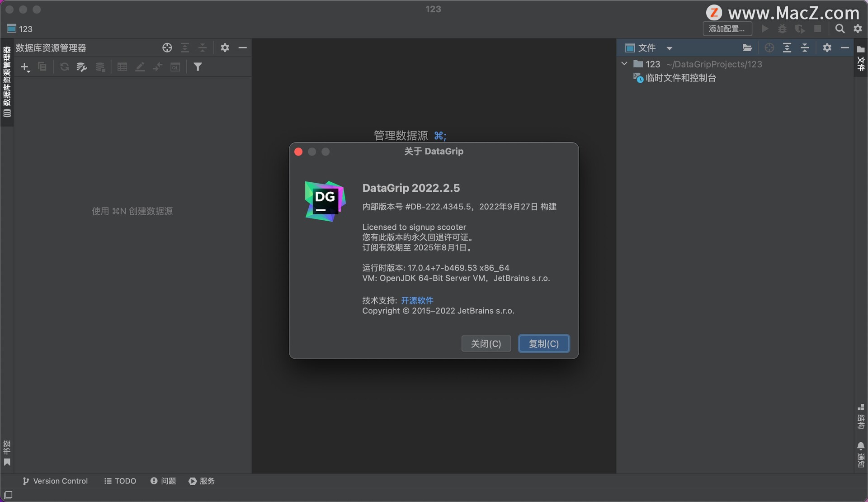Viewport: 868px width, 502px height.
Task: Toggle the 数据库资源管理器 side tab
Action: click(7, 82)
